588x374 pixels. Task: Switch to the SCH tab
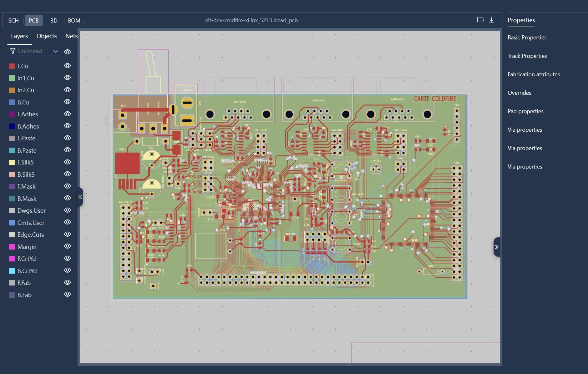coord(13,20)
